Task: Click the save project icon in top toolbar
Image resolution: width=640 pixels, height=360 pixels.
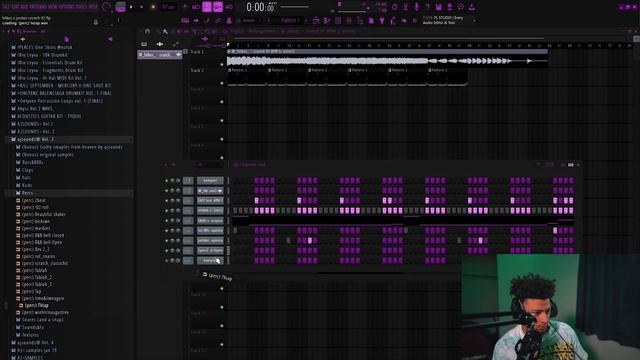Action: pos(438,7)
